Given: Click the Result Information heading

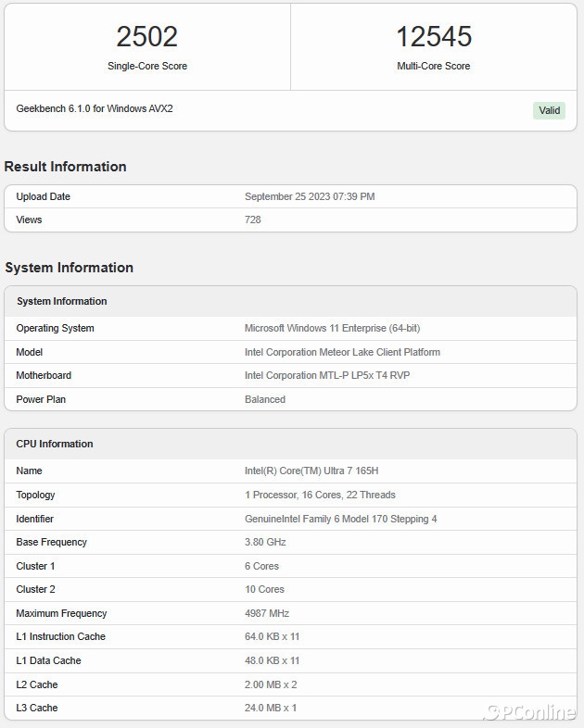Looking at the screenshot, I should click(x=65, y=167).
